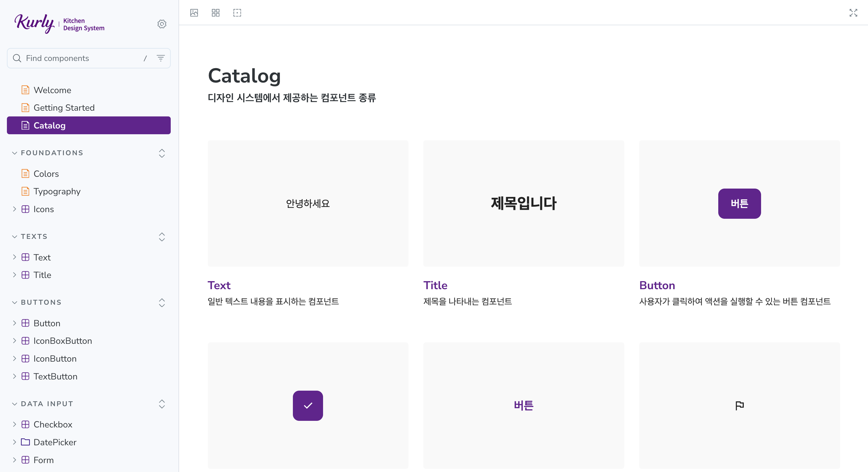Image resolution: width=868 pixels, height=472 pixels.
Task: Apply the grid overlay to the preview
Action: (215, 12)
